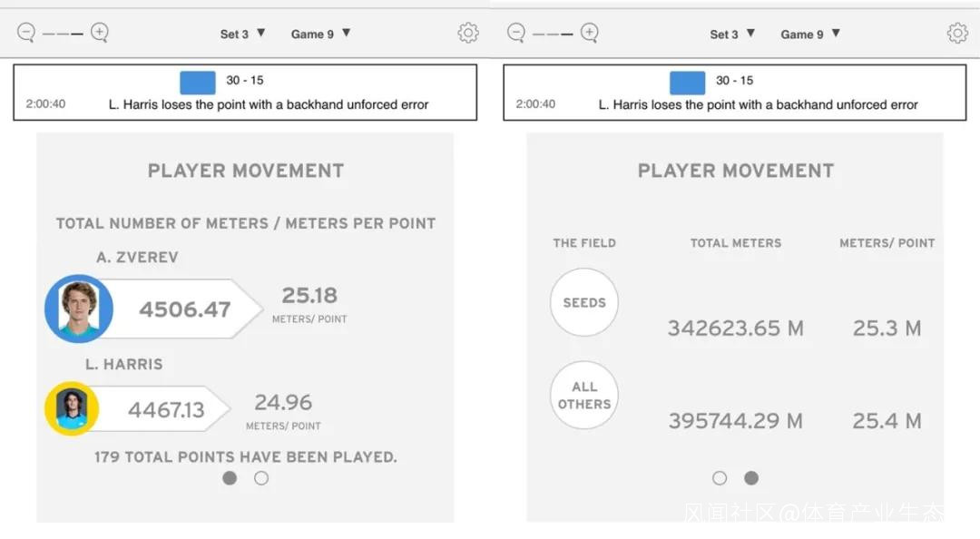Click zoom-in magnifier above the Seeds field panel

(590, 33)
